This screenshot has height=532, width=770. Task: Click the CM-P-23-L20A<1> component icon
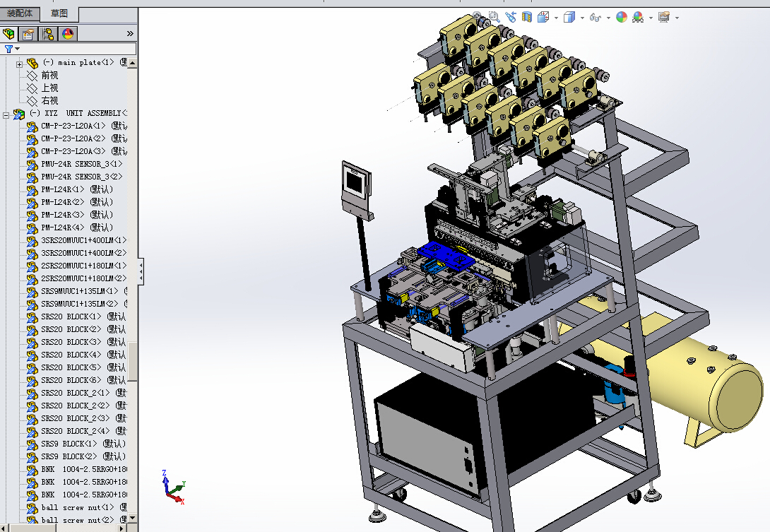click(32, 126)
